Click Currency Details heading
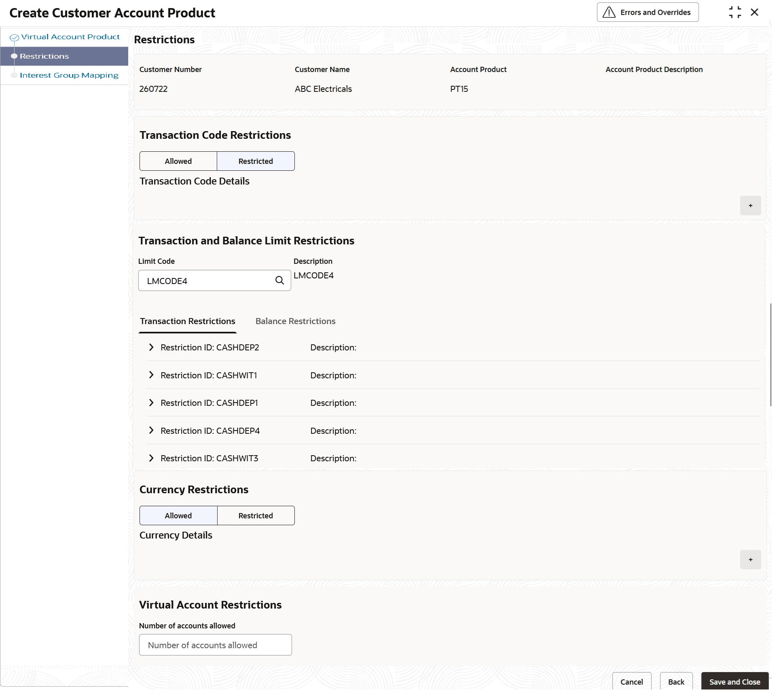This screenshot has height=700, width=772. (176, 535)
